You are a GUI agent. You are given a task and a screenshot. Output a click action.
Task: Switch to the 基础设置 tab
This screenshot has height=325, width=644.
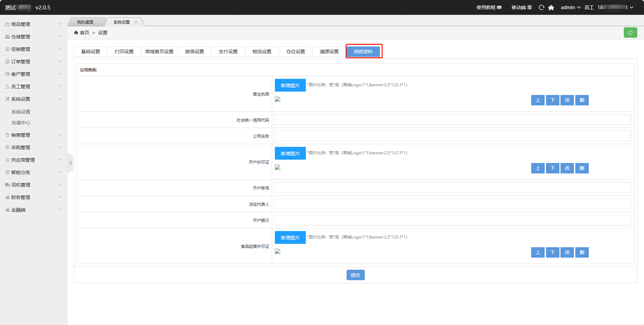click(91, 52)
